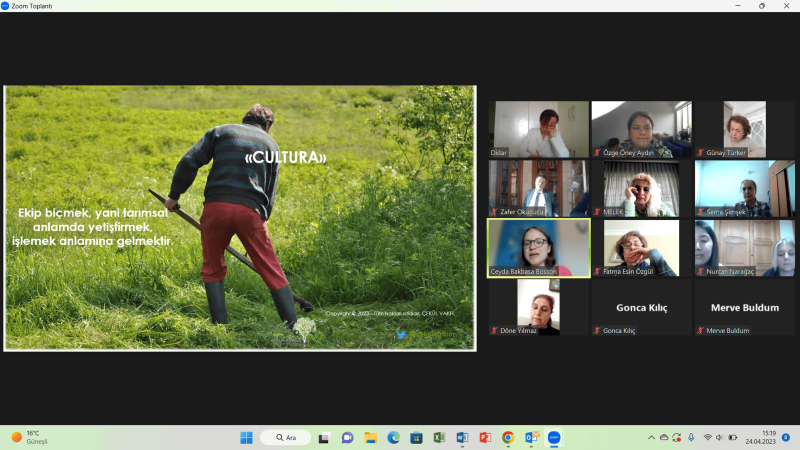Select Zafer Okuducu's video tile
The height and width of the screenshot is (450, 800).
click(x=538, y=189)
